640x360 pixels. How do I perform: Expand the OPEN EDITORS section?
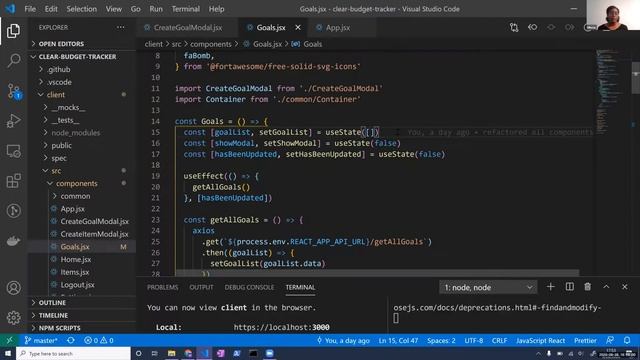click(x=82, y=44)
